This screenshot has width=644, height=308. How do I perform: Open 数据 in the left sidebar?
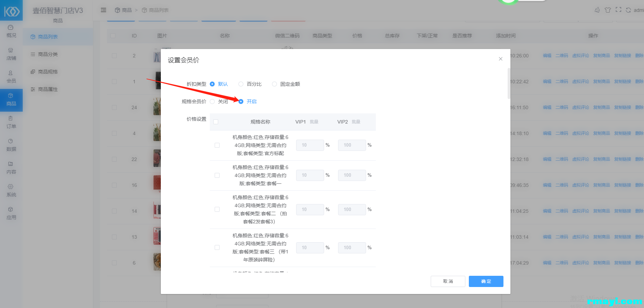click(x=11, y=145)
